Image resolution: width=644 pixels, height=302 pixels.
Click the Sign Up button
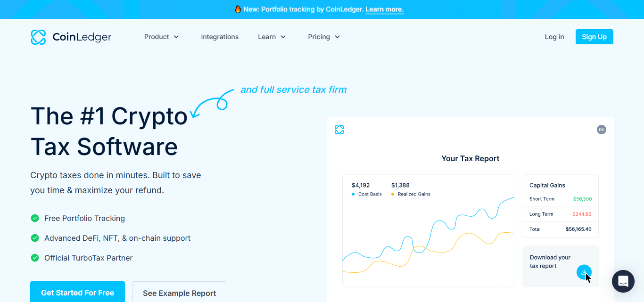[x=594, y=37]
